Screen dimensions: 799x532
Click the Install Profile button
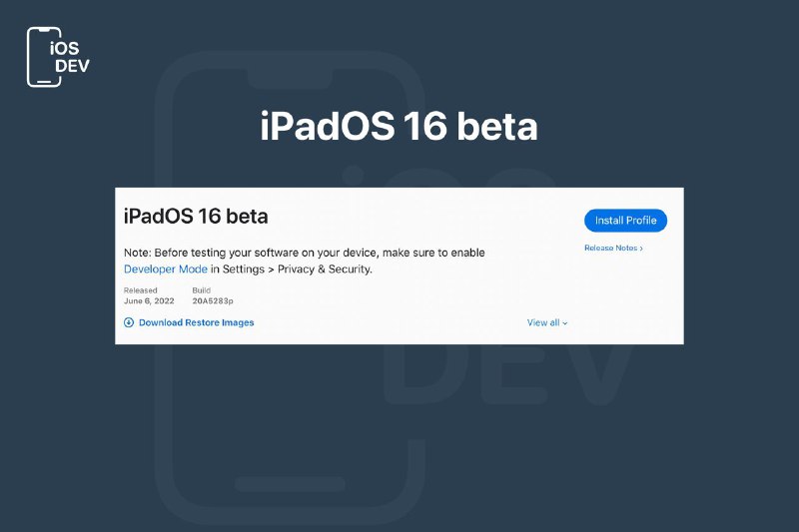(x=625, y=221)
